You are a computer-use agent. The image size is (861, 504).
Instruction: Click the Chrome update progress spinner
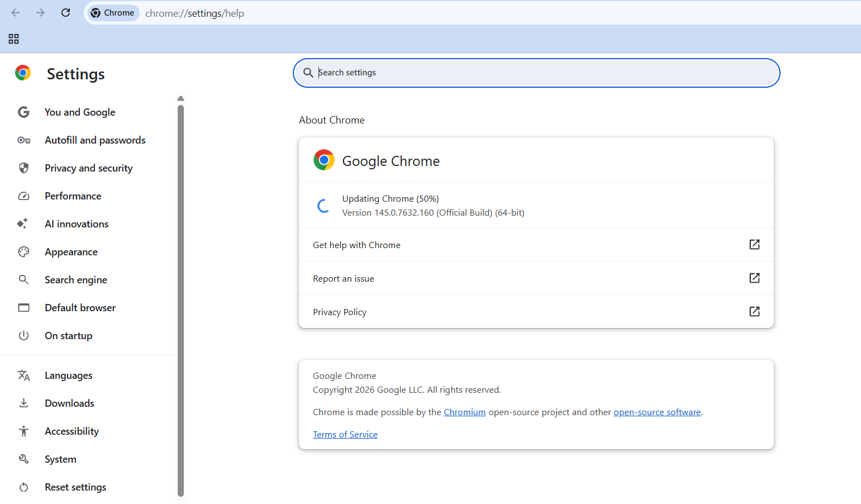pos(323,205)
